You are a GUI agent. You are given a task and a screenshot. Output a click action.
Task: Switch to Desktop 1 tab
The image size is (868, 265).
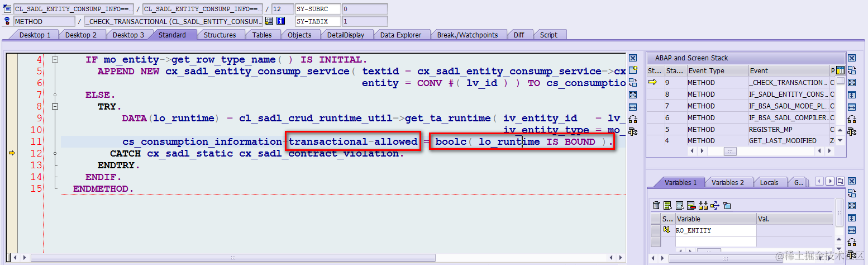(x=35, y=35)
